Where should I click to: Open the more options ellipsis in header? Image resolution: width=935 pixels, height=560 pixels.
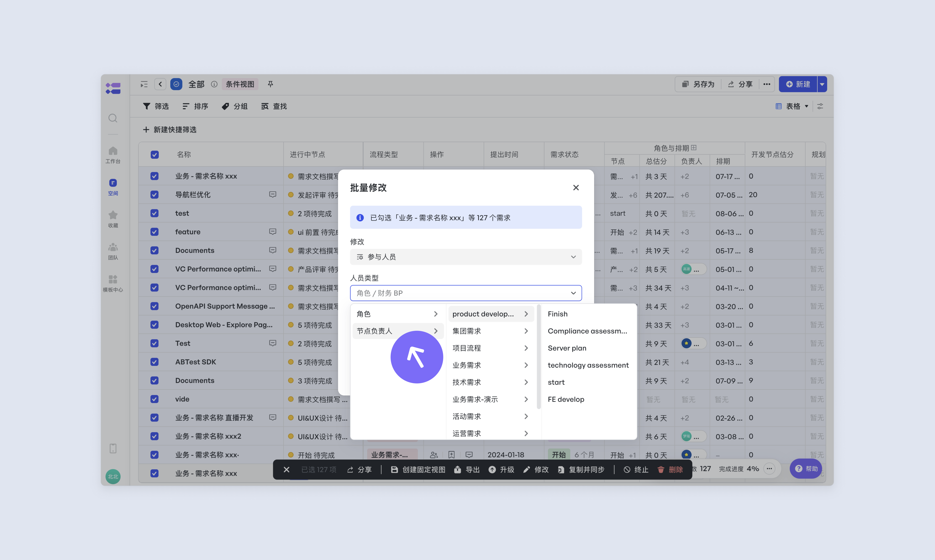766,84
